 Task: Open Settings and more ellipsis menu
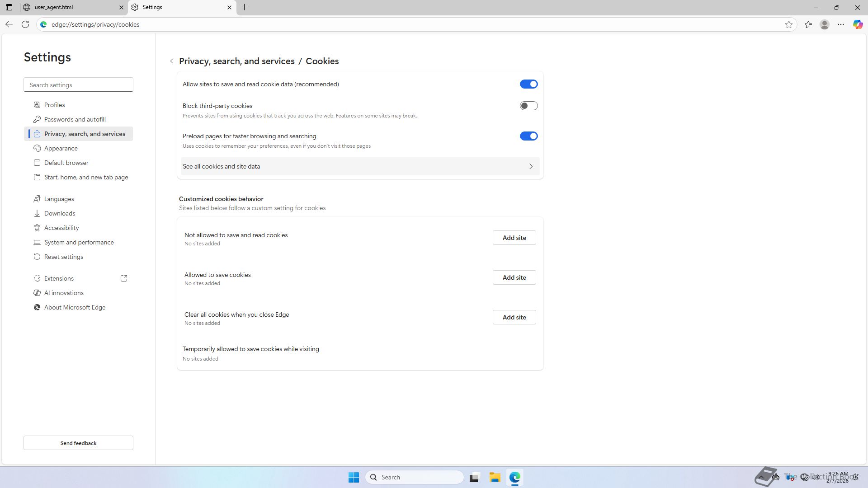tap(841, 24)
